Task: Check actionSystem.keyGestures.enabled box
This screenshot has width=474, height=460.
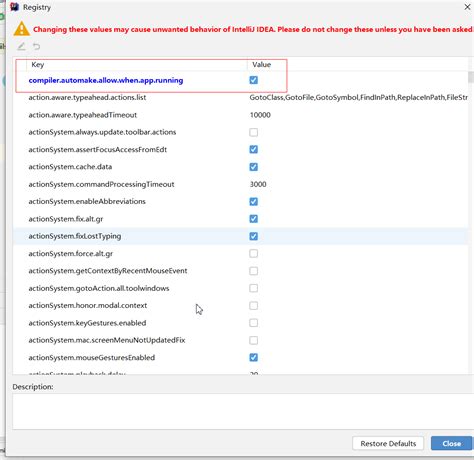Action: tap(253, 323)
